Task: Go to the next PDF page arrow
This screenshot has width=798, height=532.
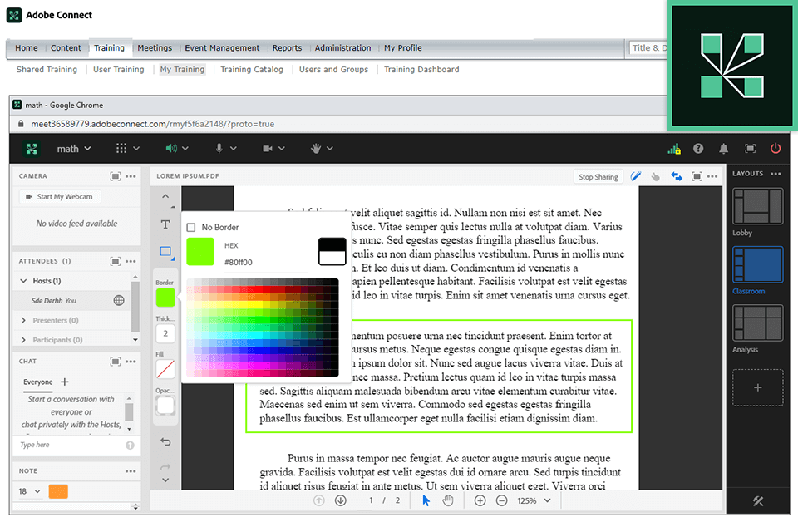Action: (x=341, y=501)
